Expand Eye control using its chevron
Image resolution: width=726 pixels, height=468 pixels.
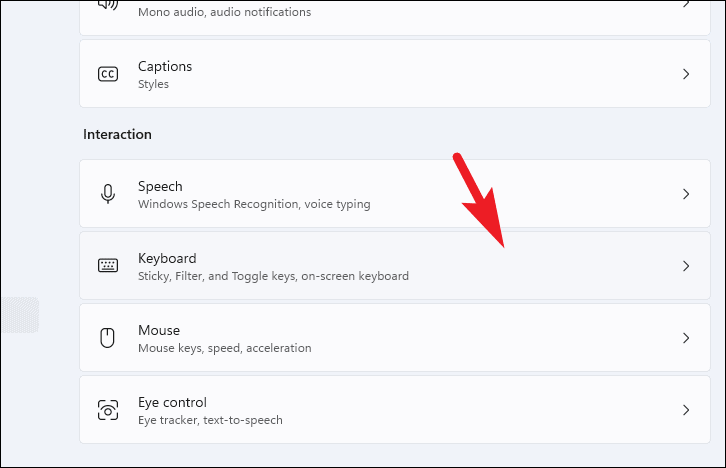[686, 410]
